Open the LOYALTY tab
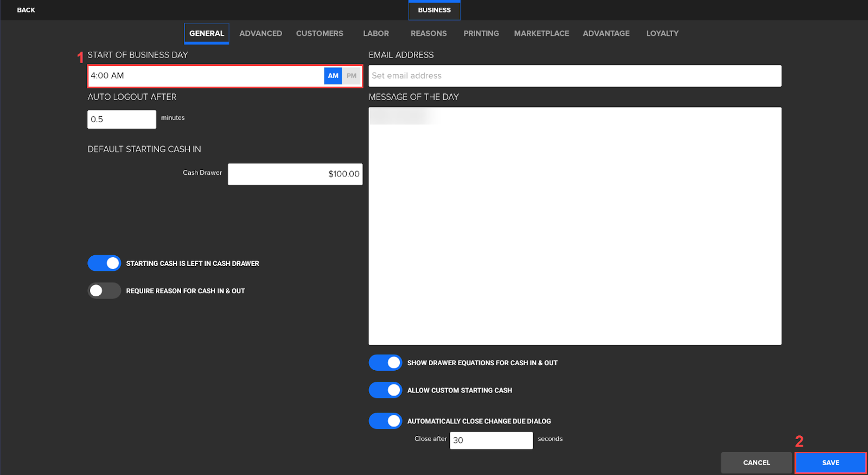Viewport: 868px width, 475px height. coord(662,33)
